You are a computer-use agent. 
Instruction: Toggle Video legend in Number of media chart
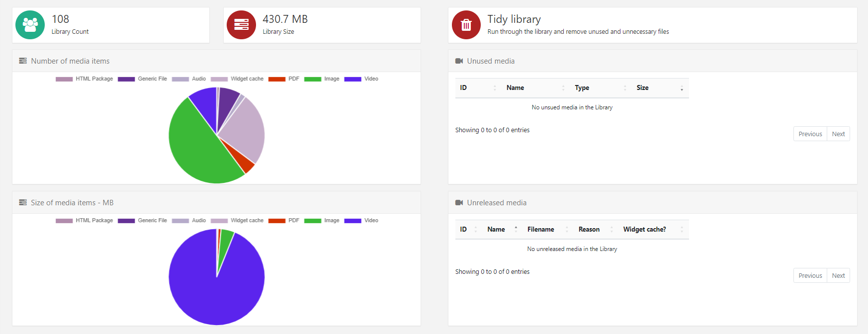(361, 79)
